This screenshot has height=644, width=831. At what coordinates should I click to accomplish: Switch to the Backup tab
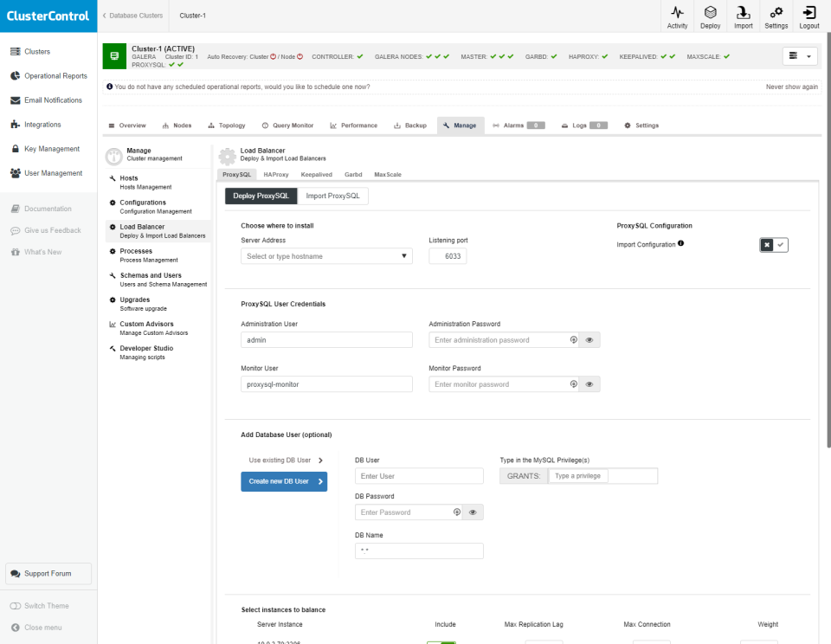pos(410,126)
